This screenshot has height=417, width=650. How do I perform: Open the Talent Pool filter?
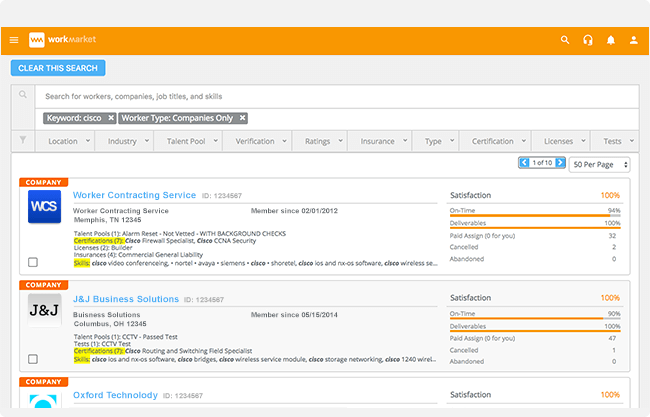(x=188, y=141)
